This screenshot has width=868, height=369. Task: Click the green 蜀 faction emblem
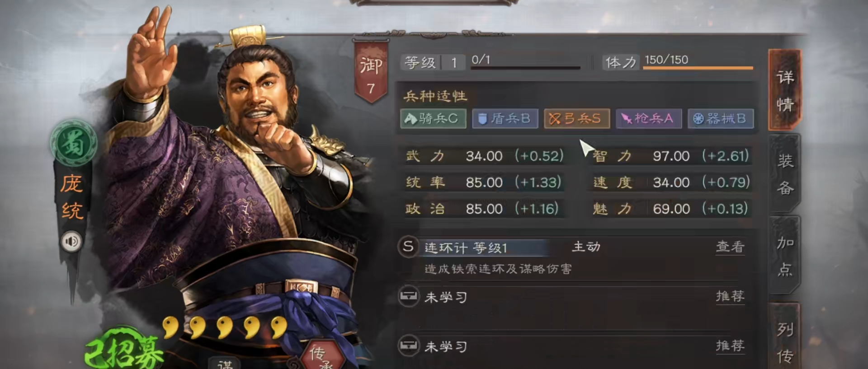(73, 143)
